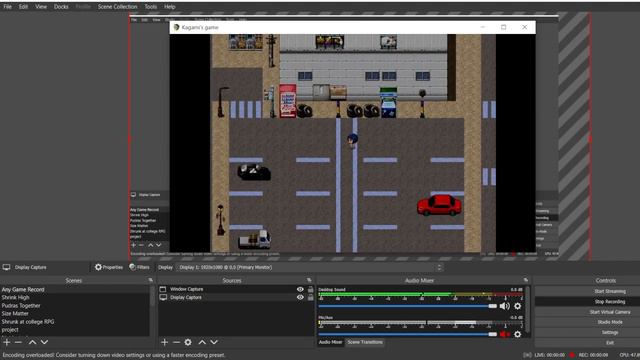Open the Docks menu

click(x=61, y=7)
